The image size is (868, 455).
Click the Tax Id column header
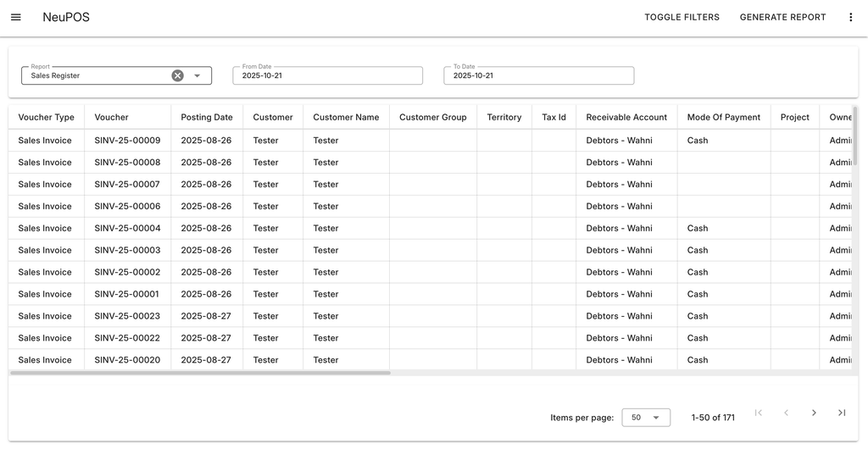[x=554, y=117]
